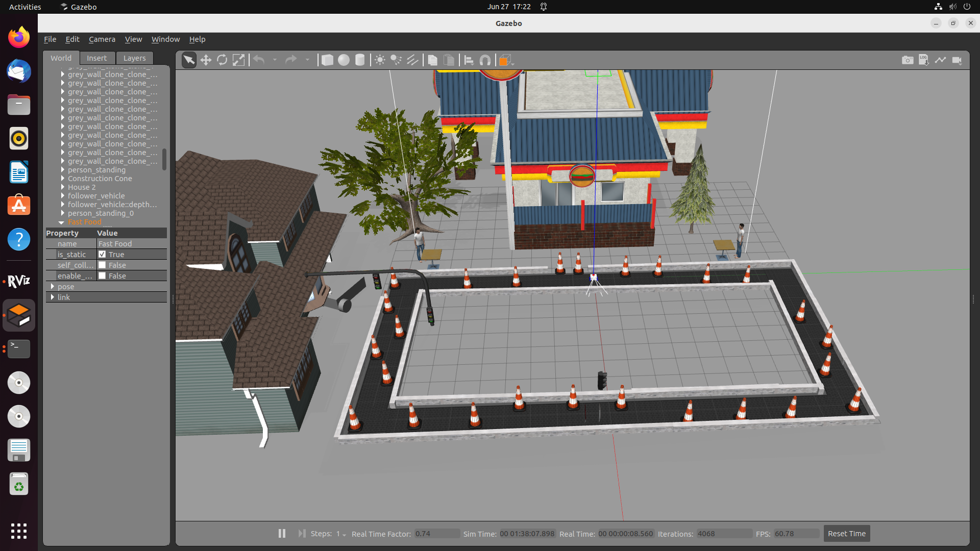Select Construction Cone in the world tree
Screen dimensions: 980x551
tap(100, 179)
